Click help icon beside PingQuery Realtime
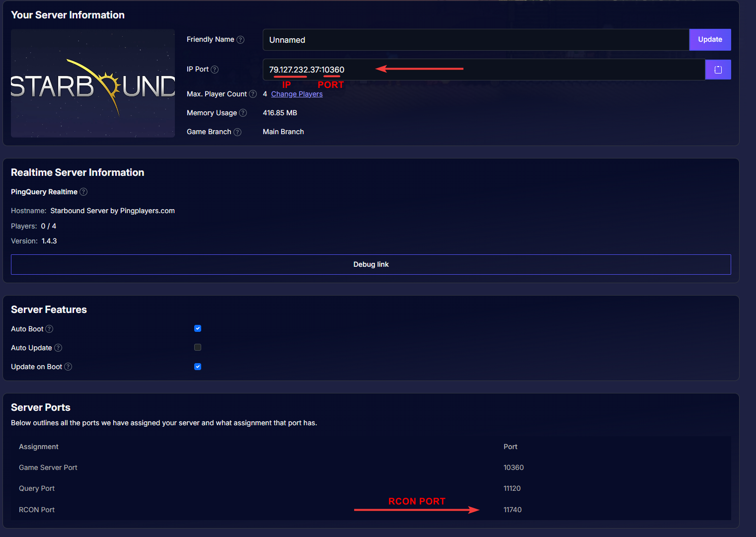The height and width of the screenshot is (537, 756). pos(83,192)
